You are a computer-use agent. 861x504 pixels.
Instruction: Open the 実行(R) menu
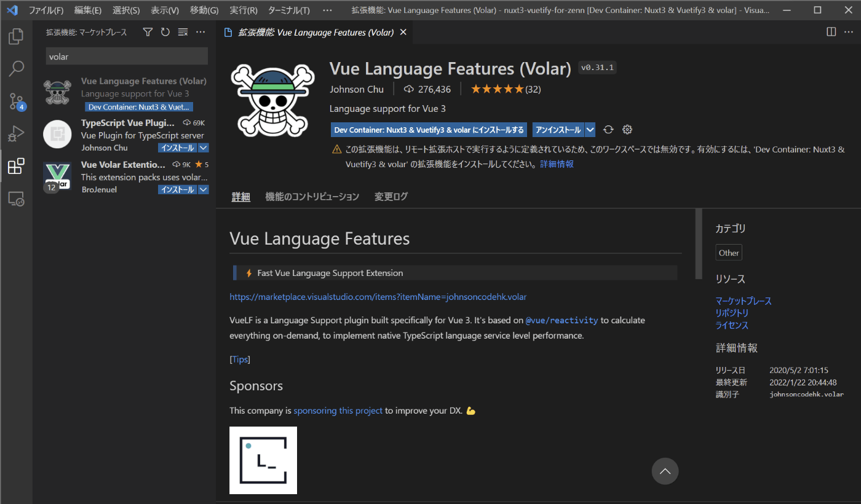click(244, 10)
